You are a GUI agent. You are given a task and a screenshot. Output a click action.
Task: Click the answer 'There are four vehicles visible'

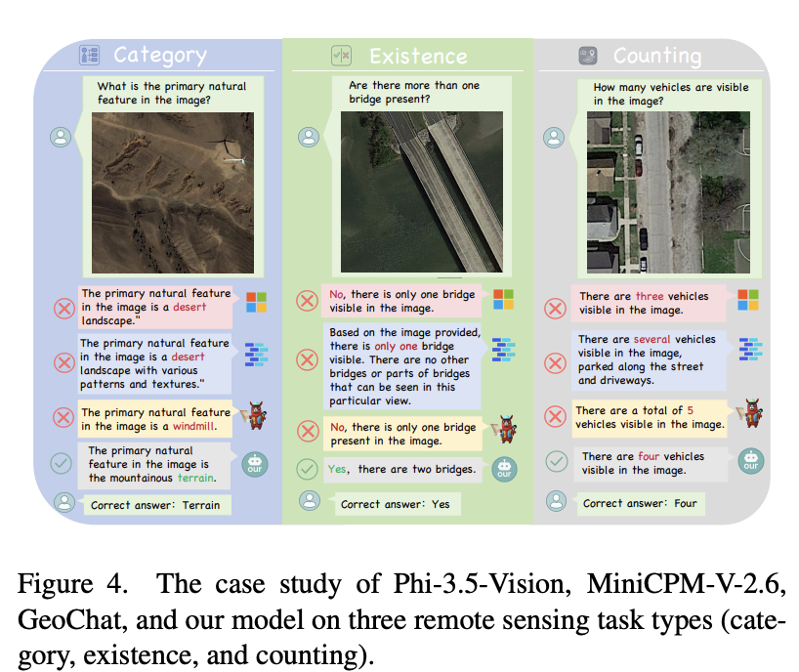651,464
